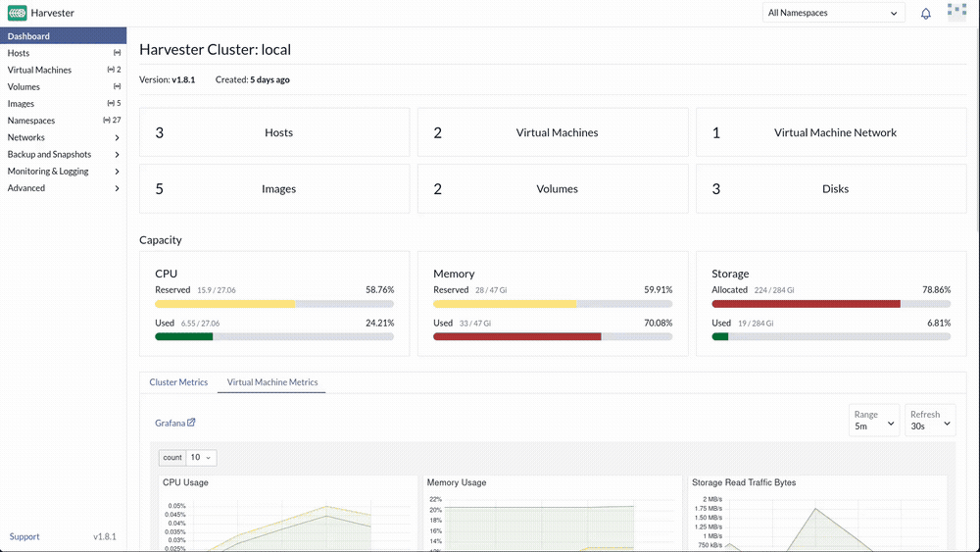Click the '70.08%' memory used value
Screen dimensions: 980x552
[x=659, y=324]
